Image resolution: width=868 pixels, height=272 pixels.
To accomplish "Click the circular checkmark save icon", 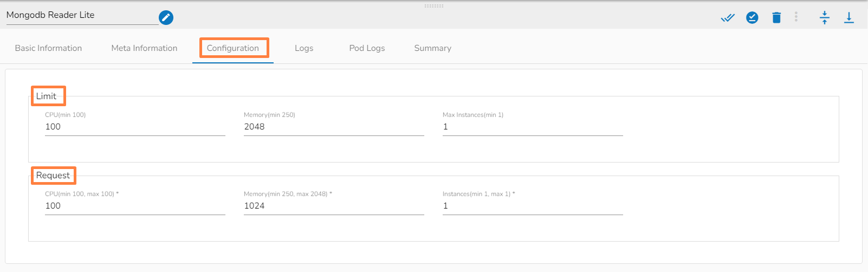I will point(752,18).
